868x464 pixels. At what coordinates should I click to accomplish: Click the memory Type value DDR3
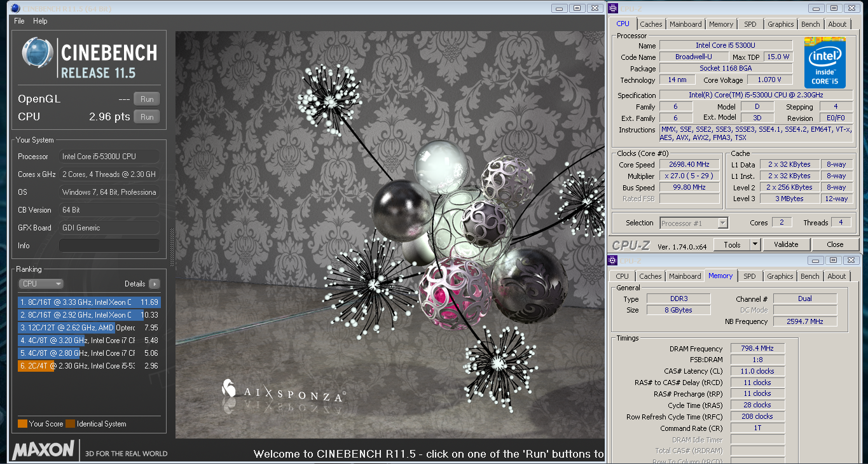point(678,299)
